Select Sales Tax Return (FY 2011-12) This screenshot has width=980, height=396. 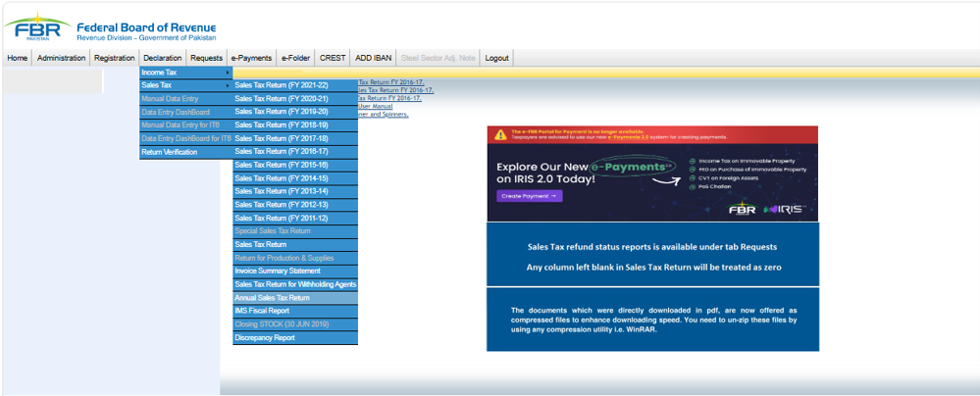[x=295, y=219]
